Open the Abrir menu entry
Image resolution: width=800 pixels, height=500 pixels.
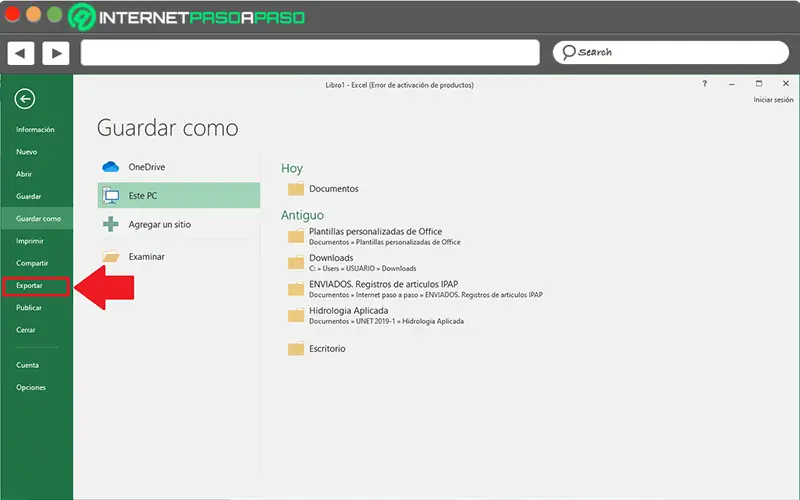pos(24,174)
